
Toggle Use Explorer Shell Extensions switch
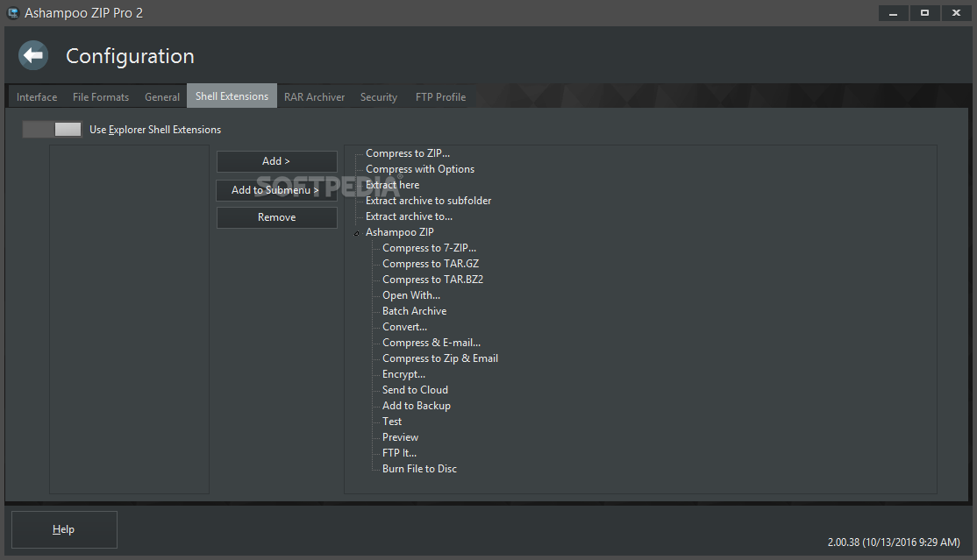tap(53, 129)
